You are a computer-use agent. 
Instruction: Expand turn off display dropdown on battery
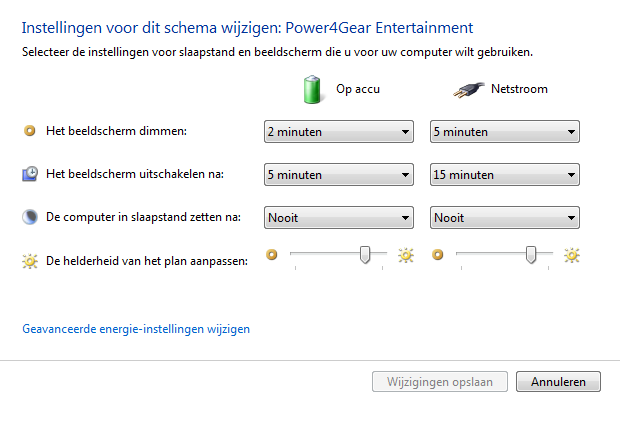coord(339,174)
